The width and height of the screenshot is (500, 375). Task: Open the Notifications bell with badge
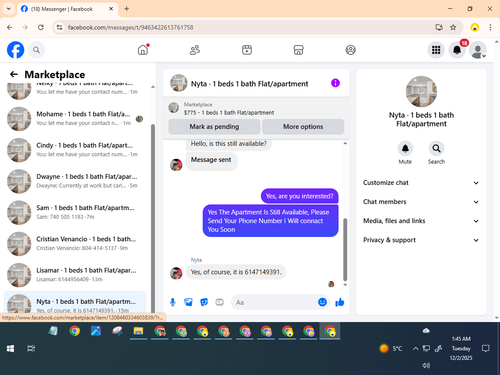click(x=457, y=50)
